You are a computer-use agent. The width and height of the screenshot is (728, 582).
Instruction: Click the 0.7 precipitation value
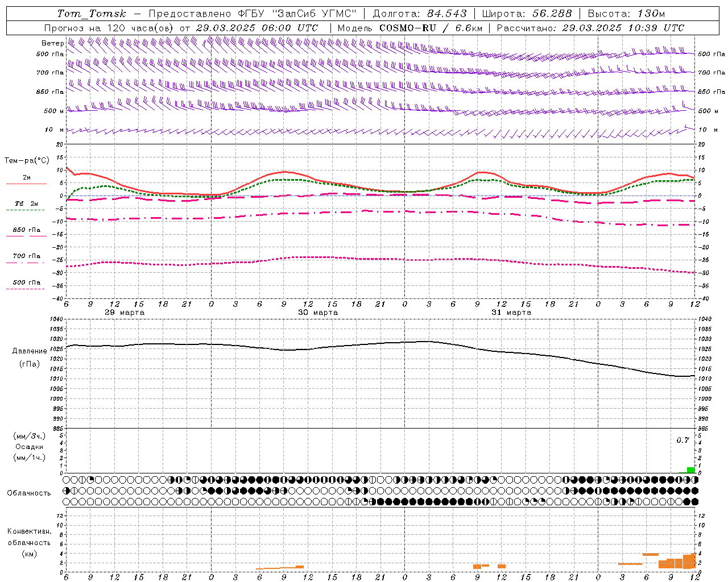tap(682, 440)
